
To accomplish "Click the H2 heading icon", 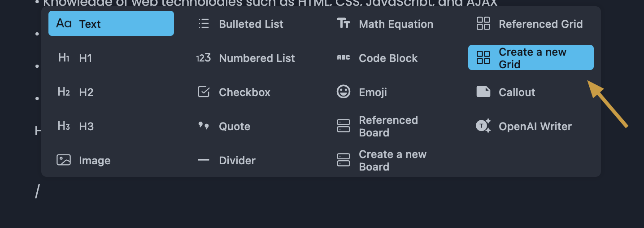I will (64, 92).
